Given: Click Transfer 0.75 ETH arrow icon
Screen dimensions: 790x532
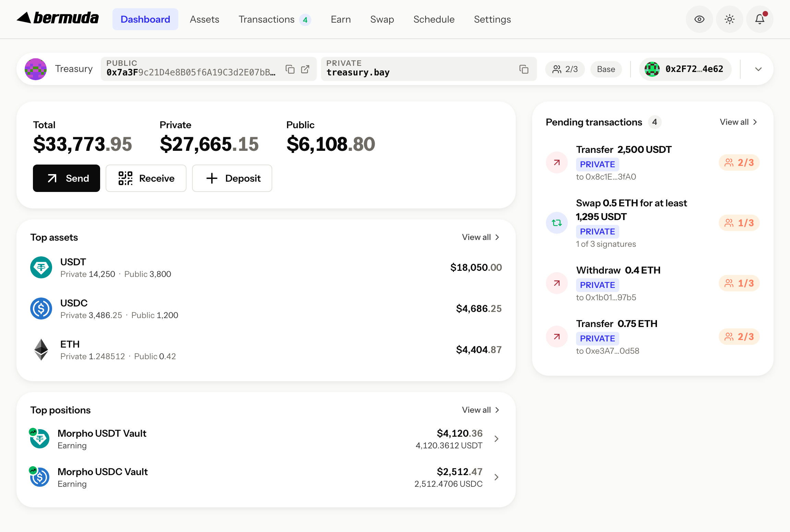Looking at the screenshot, I should pos(557,337).
